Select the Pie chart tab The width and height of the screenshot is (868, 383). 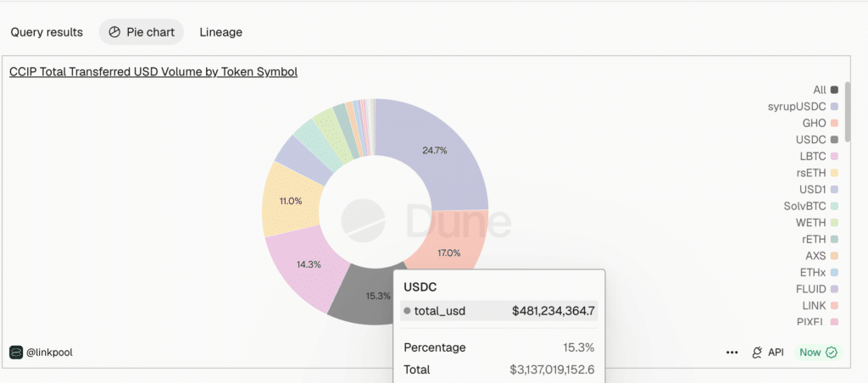[142, 32]
